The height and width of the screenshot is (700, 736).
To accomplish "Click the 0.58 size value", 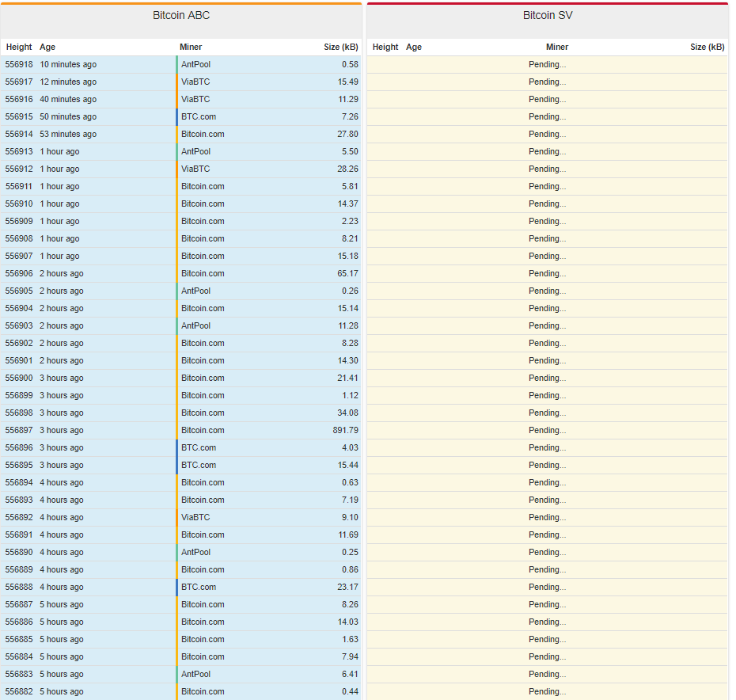I will [350, 64].
